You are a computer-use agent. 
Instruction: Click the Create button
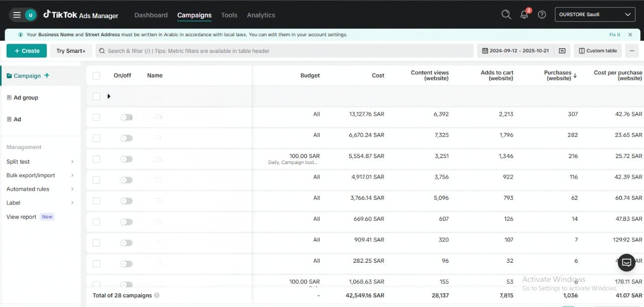pos(27,51)
